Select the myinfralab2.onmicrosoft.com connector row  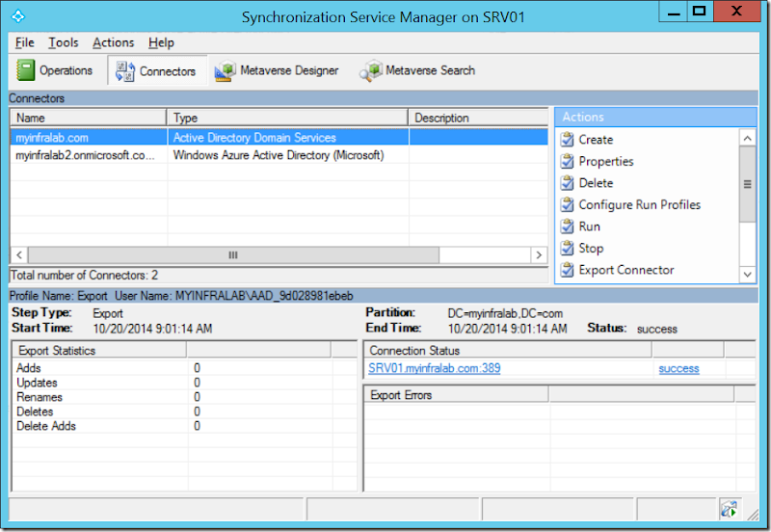point(85,155)
